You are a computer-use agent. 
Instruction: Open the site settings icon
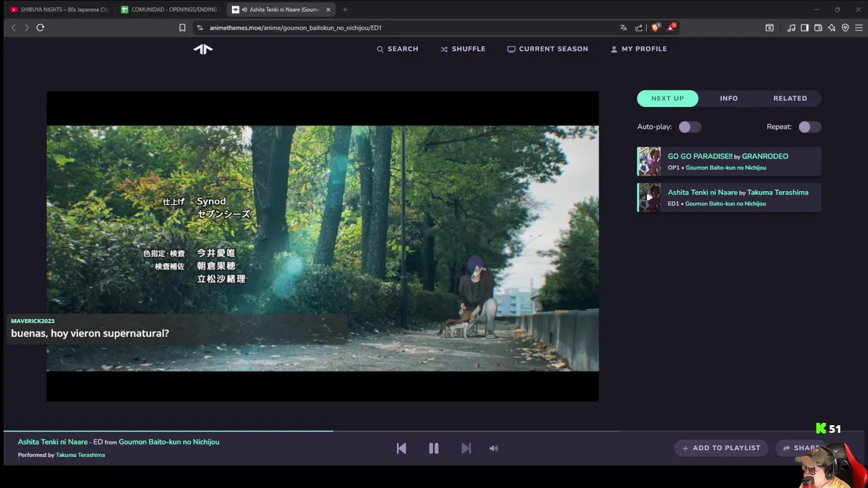[x=199, y=28]
